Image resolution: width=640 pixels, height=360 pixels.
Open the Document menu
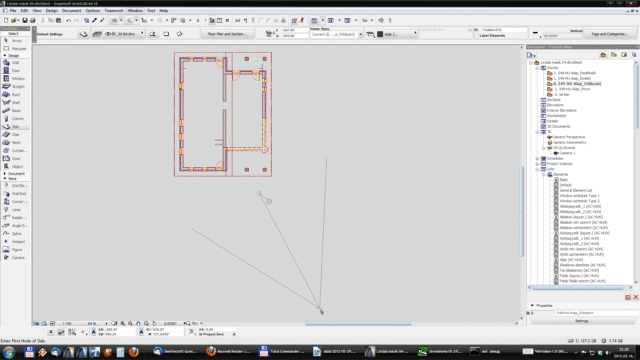coord(71,11)
